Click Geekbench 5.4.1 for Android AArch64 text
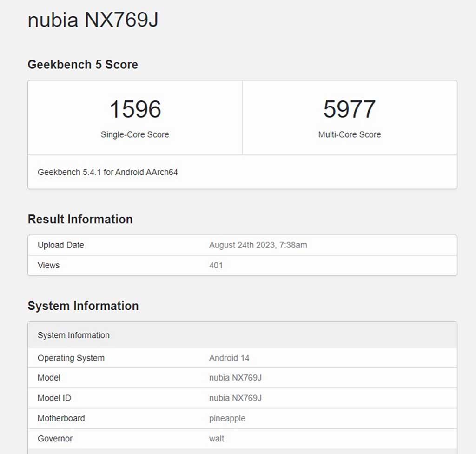 108,172
